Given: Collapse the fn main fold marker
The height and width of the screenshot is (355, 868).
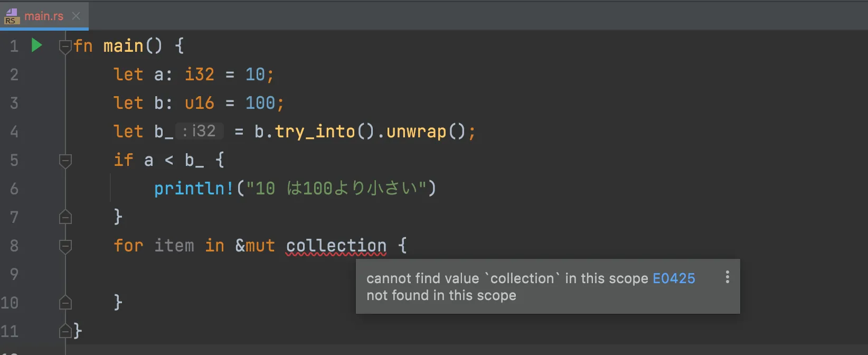Looking at the screenshot, I should click(x=65, y=46).
